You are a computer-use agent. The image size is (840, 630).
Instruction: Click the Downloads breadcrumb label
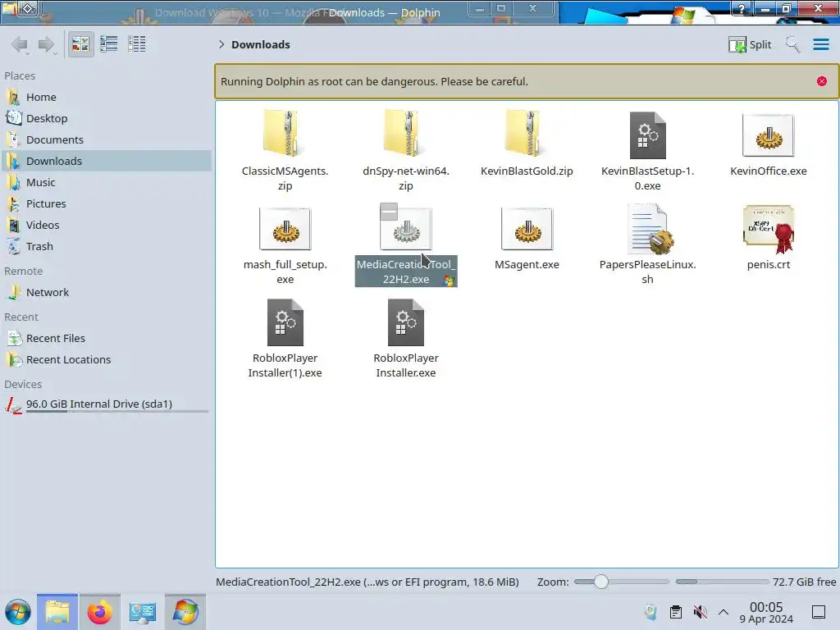point(261,44)
